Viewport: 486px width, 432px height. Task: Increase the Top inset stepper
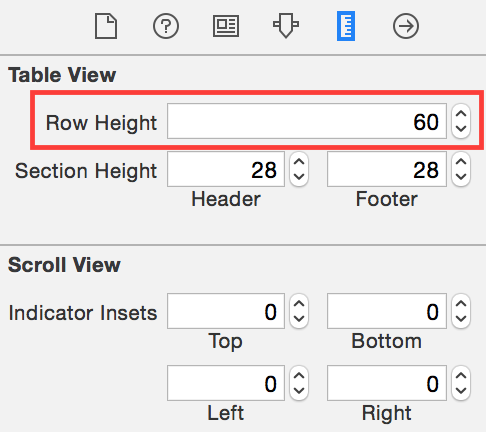[x=299, y=304]
